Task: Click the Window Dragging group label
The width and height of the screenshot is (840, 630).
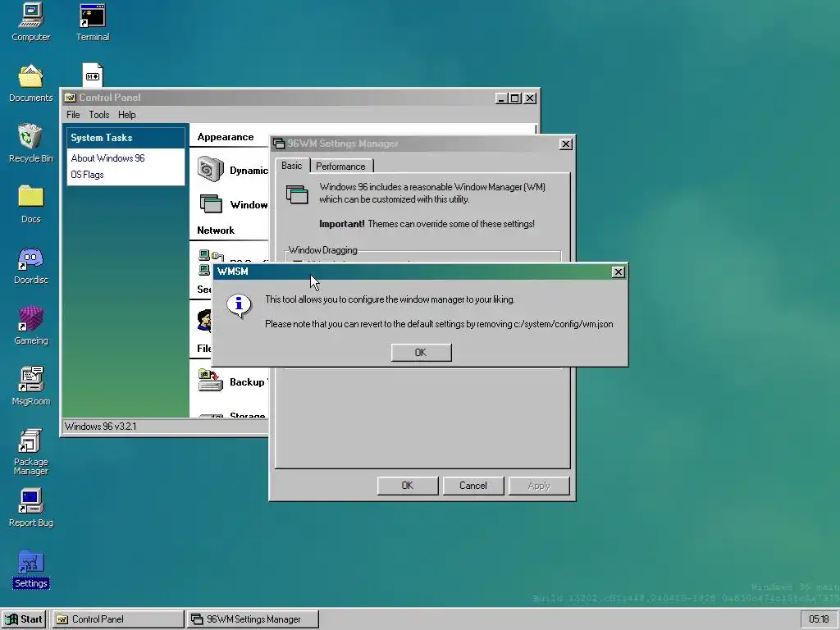Action: 323,250
